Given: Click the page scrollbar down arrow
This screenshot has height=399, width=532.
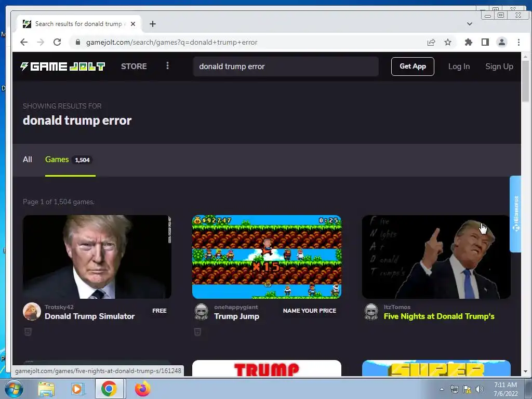Looking at the screenshot, I should pyautogui.click(x=526, y=371).
